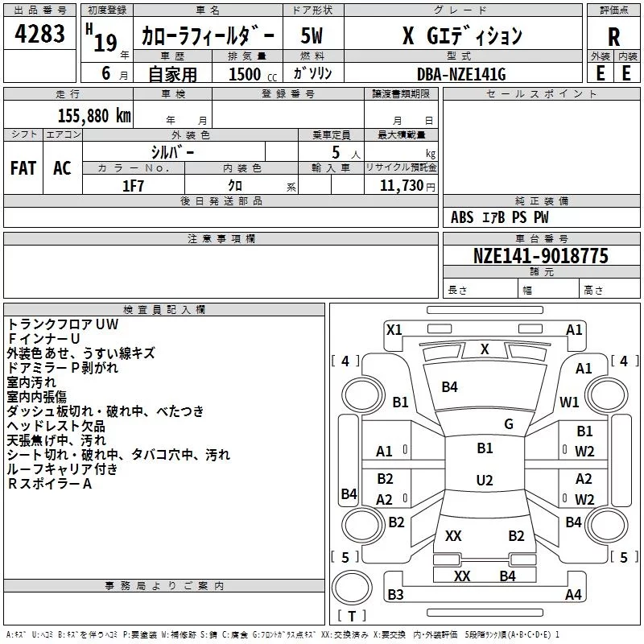The height and width of the screenshot is (644, 644).
Task: Click the 検査員記入欄 header
Action: (x=164, y=310)
